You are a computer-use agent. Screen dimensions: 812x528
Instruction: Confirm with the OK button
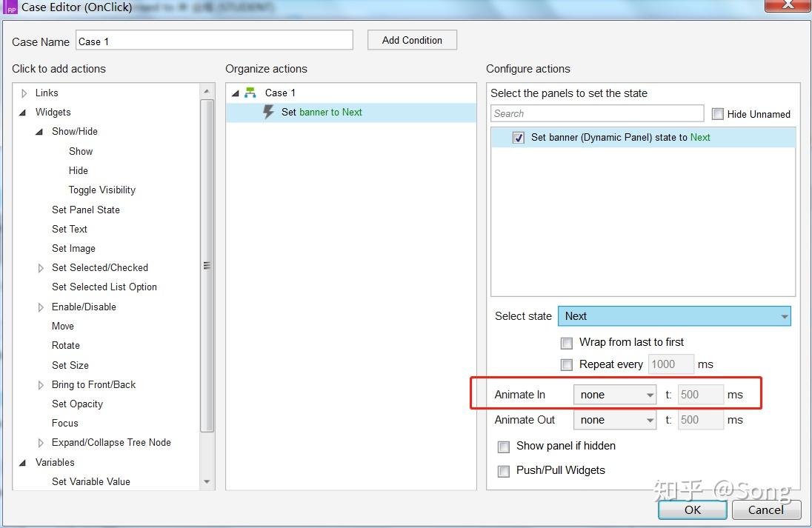click(x=693, y=510)
